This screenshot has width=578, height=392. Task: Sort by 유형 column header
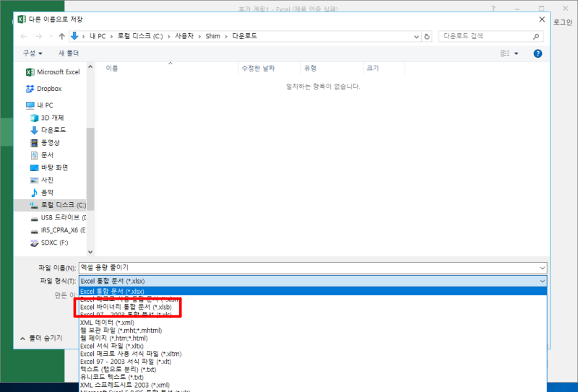pyautogui.click(x=310, y=68)
